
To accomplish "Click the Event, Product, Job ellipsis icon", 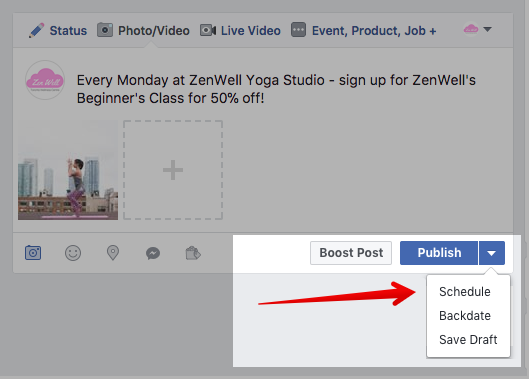I will pyautogui.click(x=299, y=30).
